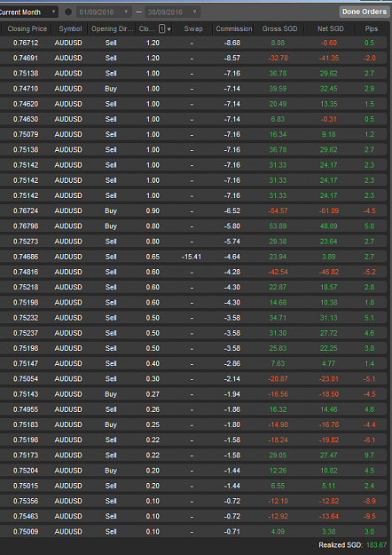Click closing price 0.75232

tap(26, 318)
